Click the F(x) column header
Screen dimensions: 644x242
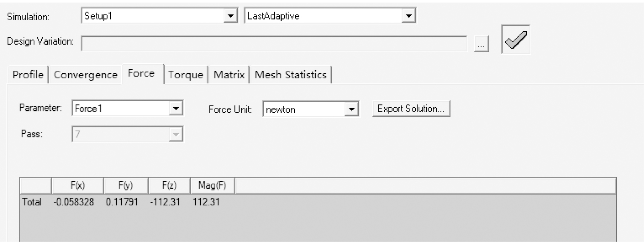pyautogui.click(x=78, y=186)
